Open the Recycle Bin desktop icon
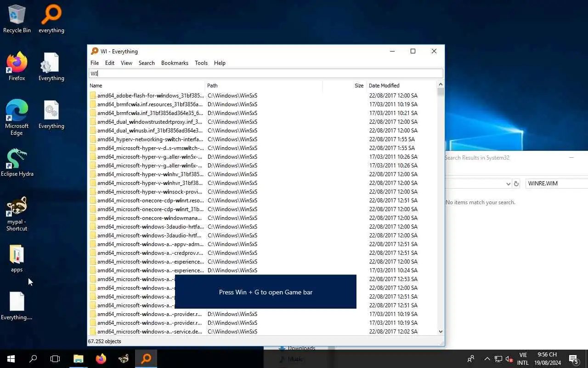The height and width of the screenshot is (368, 588). (x=17, y=19)
